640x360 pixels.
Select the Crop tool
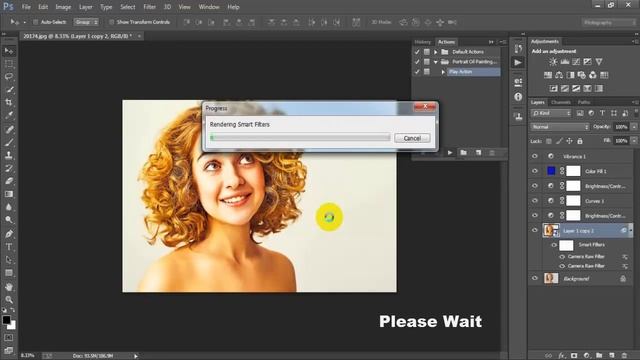[9, 102]
